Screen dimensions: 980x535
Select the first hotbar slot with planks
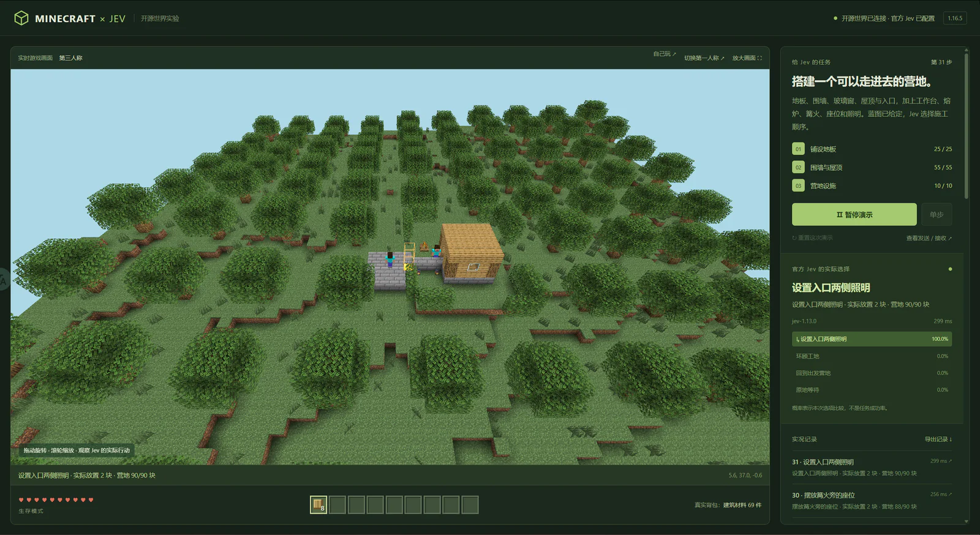[318, 505]
